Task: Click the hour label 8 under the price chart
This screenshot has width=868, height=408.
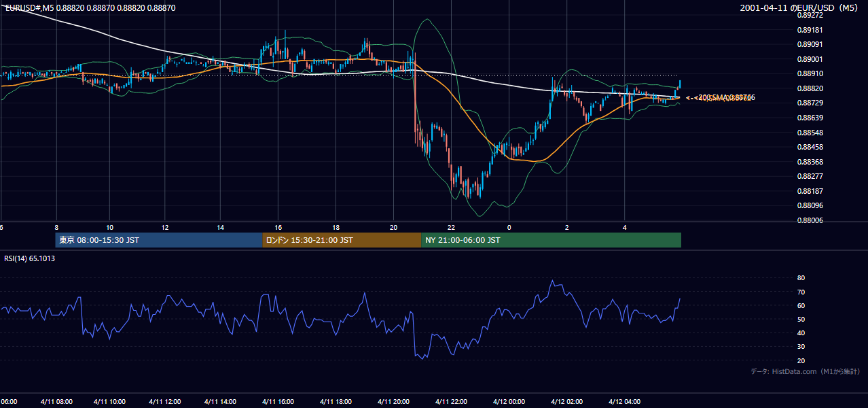Action: click(x=56, y=227)
